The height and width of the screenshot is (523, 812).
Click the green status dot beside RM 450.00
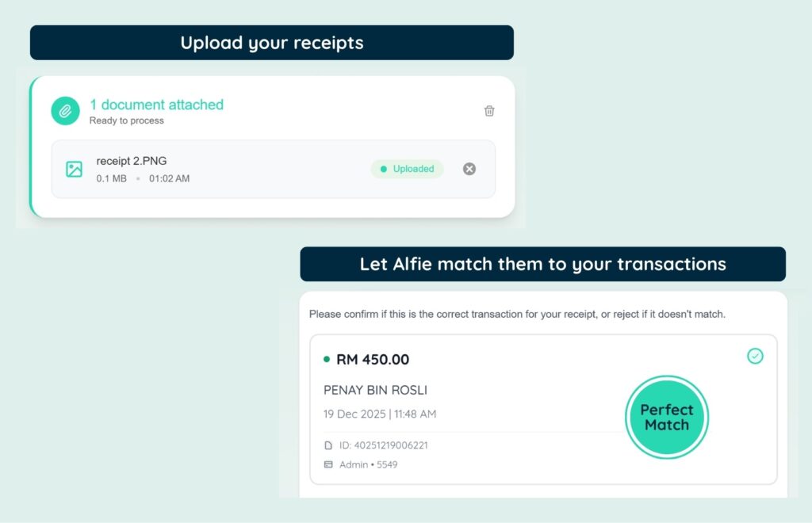point(327,360)
